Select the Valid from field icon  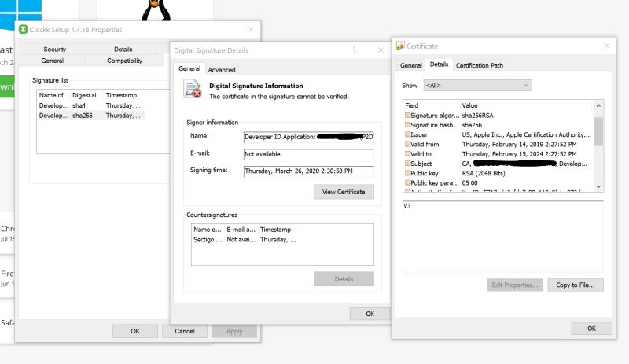[407, 144]
